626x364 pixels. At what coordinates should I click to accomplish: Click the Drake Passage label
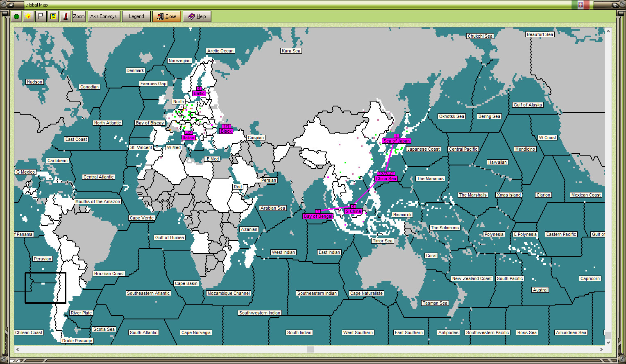77,341
